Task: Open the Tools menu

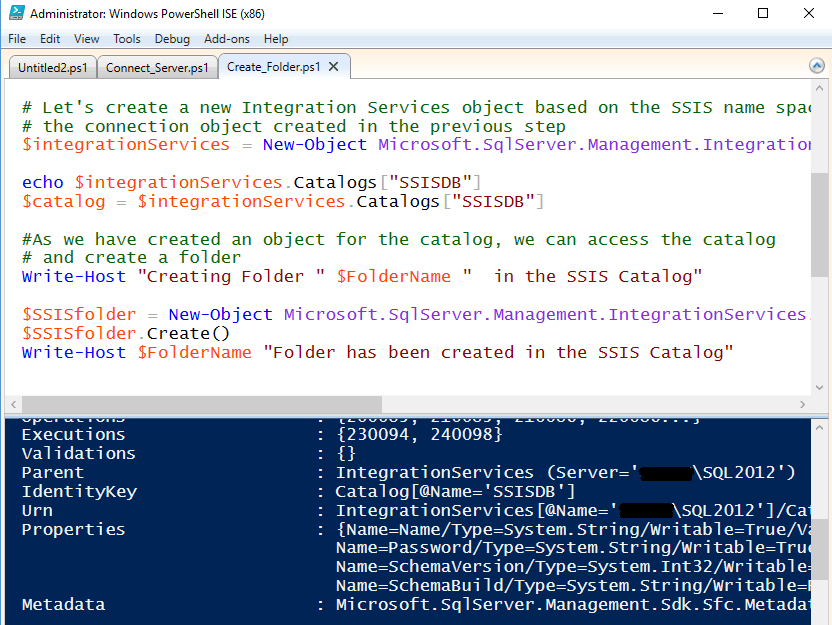Action: [126, 39]
